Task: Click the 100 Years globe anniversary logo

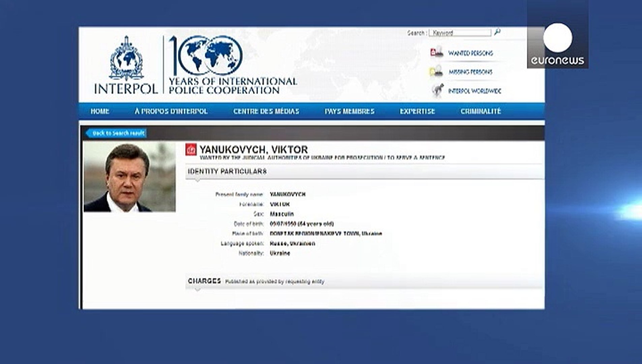Action: point(206,55)
